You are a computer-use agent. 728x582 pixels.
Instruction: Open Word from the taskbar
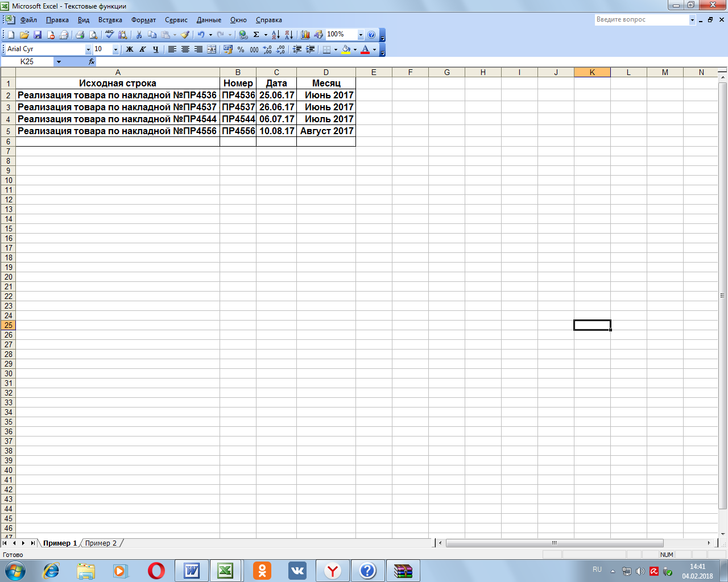[x=192, y=571]
